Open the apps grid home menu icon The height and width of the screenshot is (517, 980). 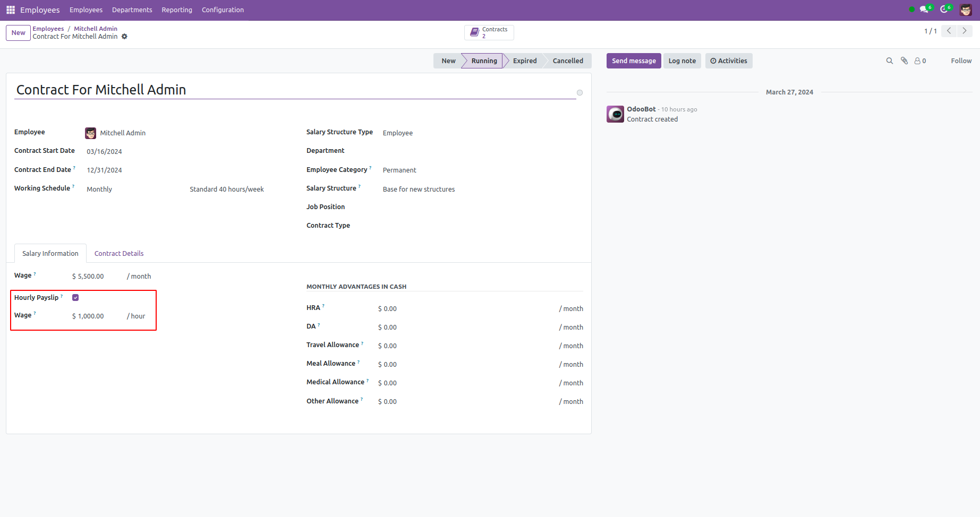pyautogui.click(x=11, y=10)
